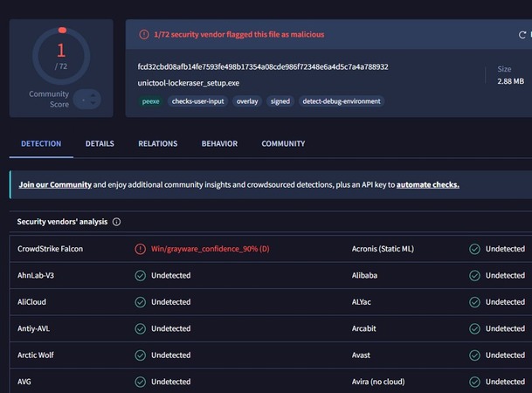Image resolution: width=532 pixels, height=393 pixels.
Task: Click the Win/grayware_confidence_90% (D) detection result
Action: click(x=211, y=249)
